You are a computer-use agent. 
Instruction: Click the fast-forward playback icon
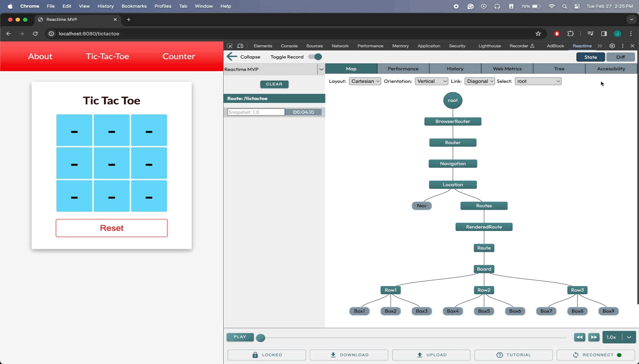coord(594,337)
